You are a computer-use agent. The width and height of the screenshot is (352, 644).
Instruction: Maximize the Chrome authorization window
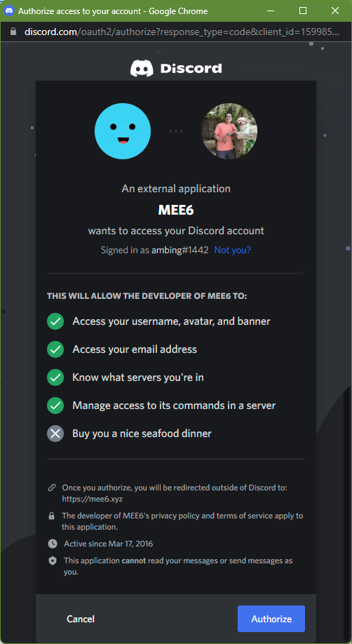303,11
